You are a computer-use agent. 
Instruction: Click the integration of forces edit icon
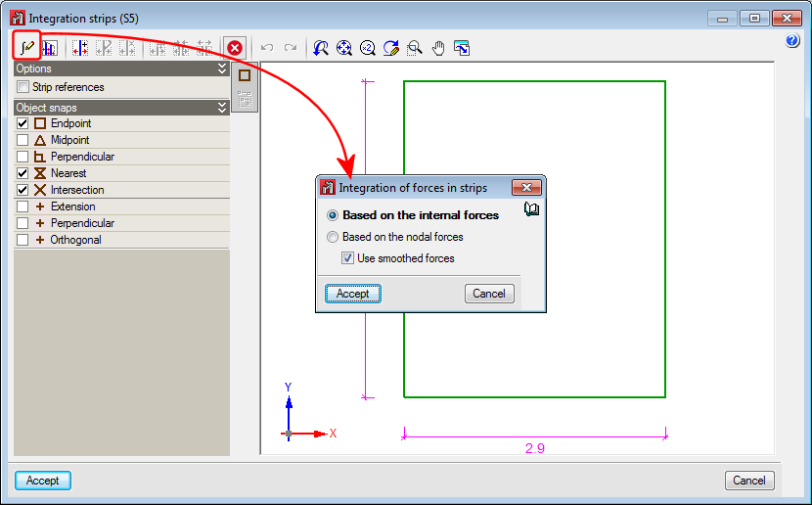pyautogui.click(x=27, y=47)
